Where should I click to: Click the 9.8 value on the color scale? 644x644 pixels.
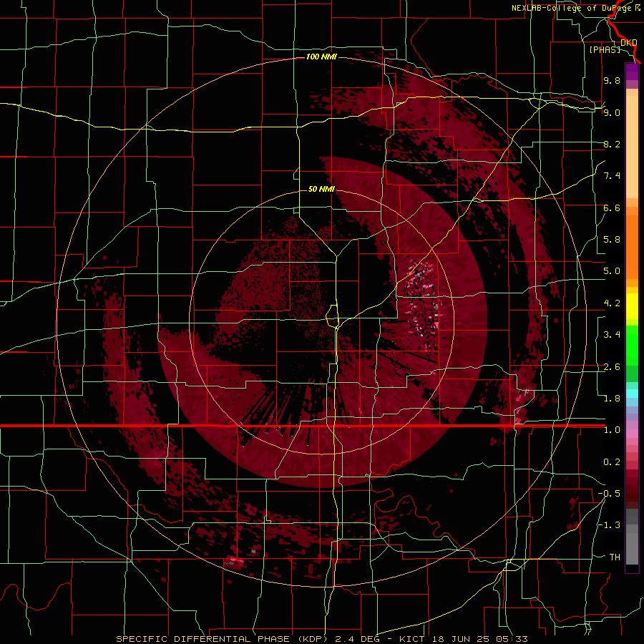(612, 80)
